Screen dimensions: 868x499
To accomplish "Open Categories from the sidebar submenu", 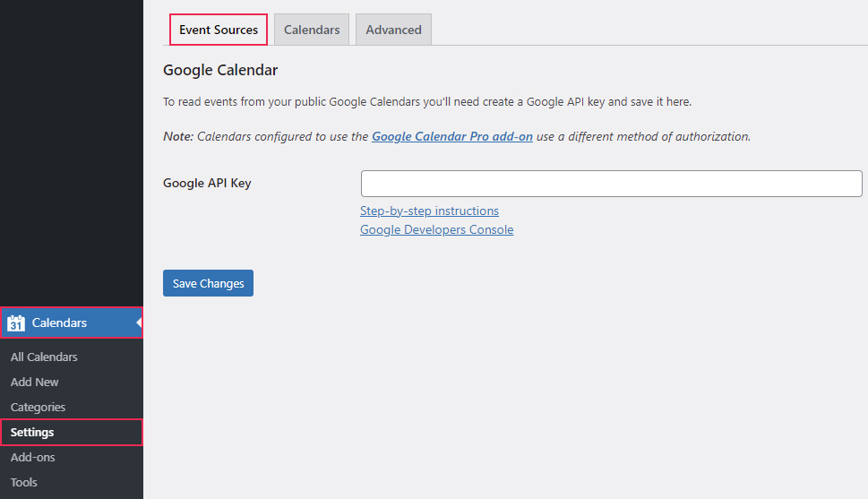I will pos(39,408).
